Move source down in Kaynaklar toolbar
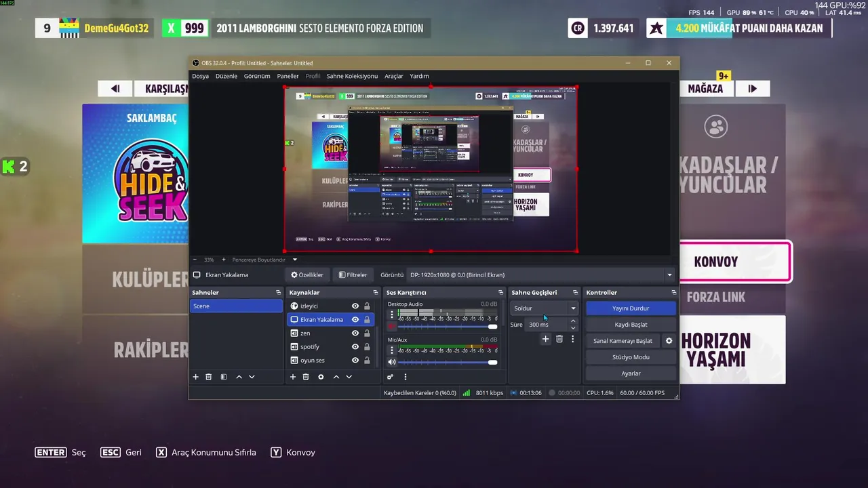The width and height of the screenshot is (868, 488). (x=349, y=377)
